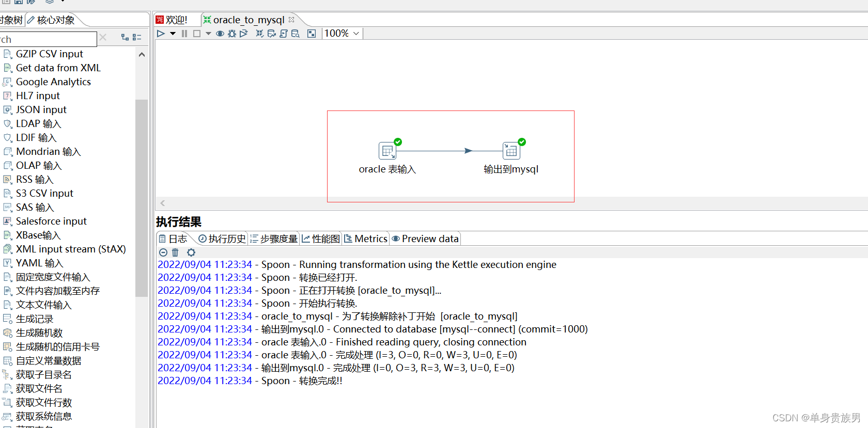Screen dimensions: 868x428
Task: Select the oracle 表输入 step icon
Action: click(388, 151)
